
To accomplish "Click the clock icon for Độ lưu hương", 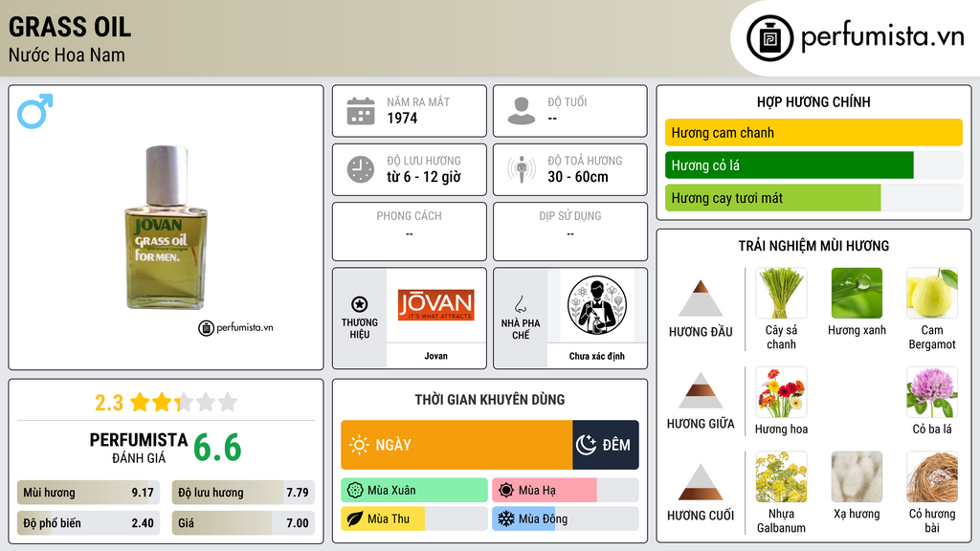I will click(x=361, y=169).
